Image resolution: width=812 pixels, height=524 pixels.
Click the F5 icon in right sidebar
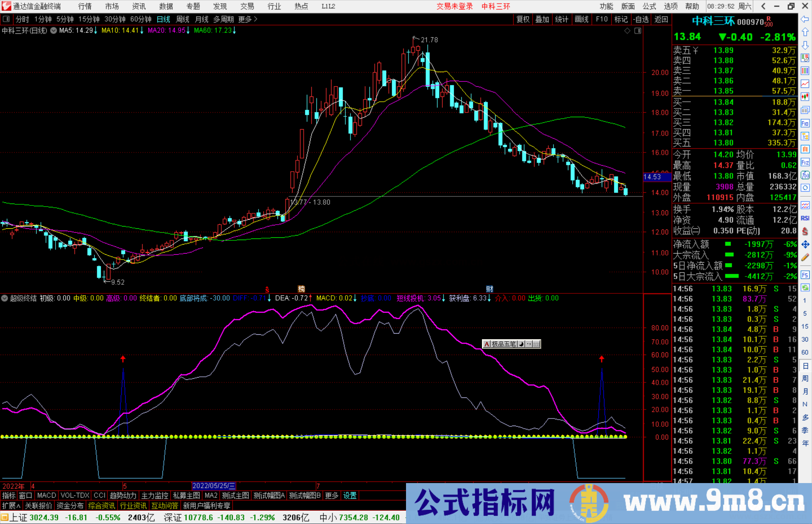805,275
